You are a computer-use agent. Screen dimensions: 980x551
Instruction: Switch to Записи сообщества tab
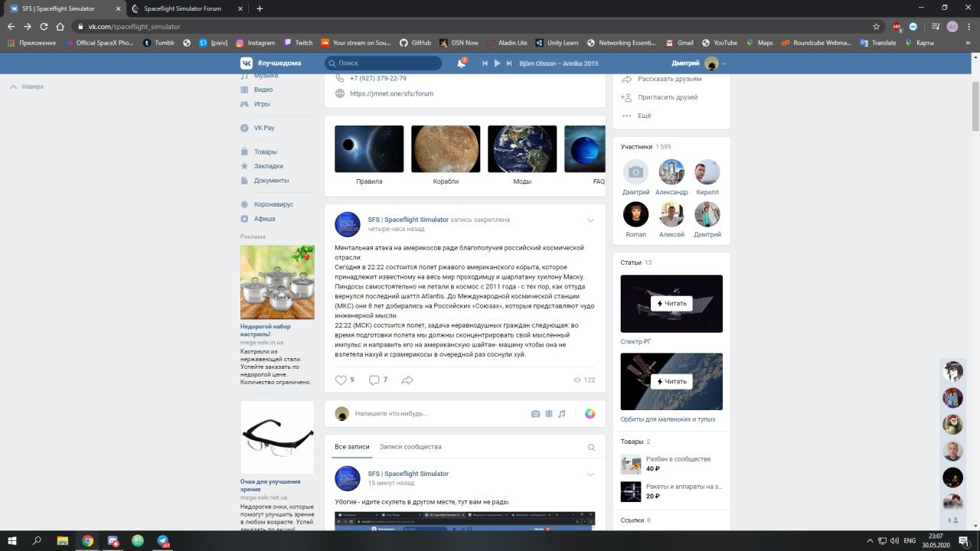tap(410, 447)
